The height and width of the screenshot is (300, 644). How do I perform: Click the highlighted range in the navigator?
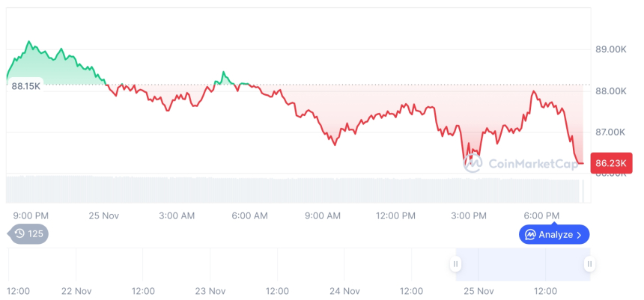[523, 263]
